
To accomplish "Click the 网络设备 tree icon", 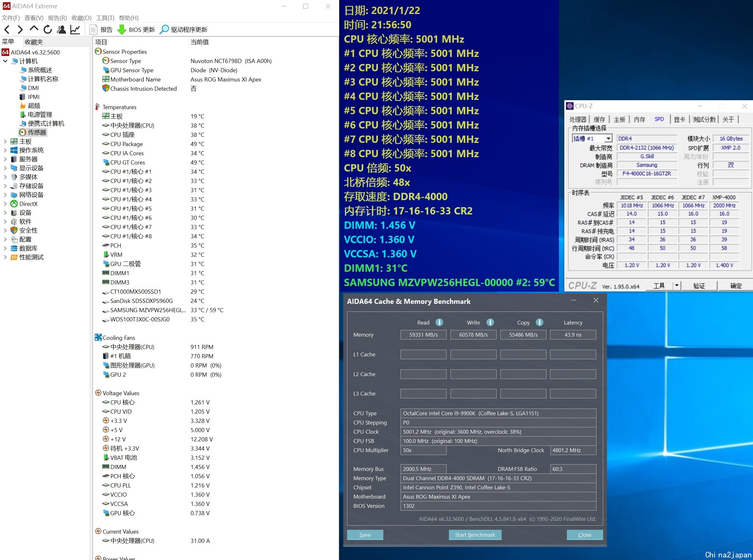I will [x=14, y=195].
